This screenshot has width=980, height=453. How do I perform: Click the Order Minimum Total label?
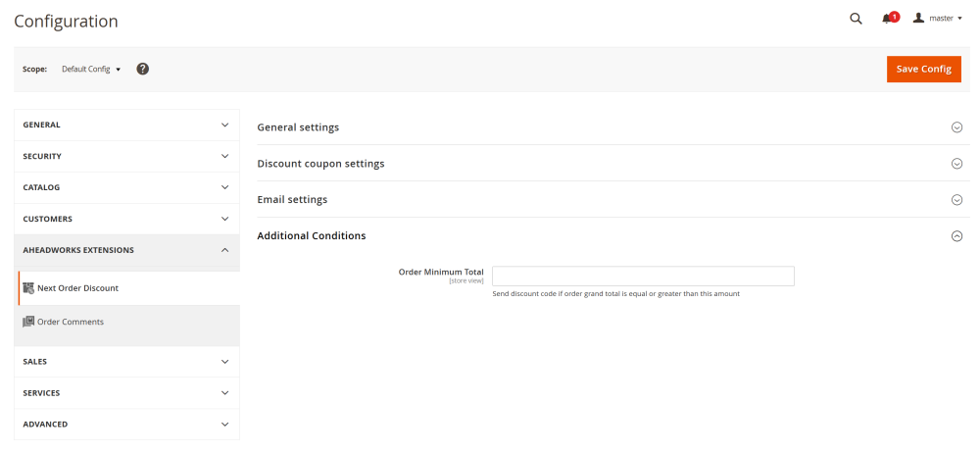(441, 273)
